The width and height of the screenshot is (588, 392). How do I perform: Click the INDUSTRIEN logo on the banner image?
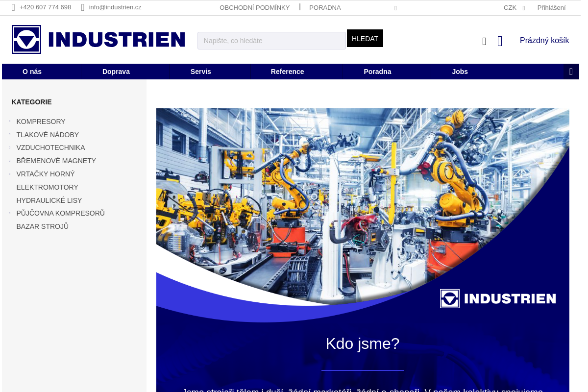pos(497,298)
